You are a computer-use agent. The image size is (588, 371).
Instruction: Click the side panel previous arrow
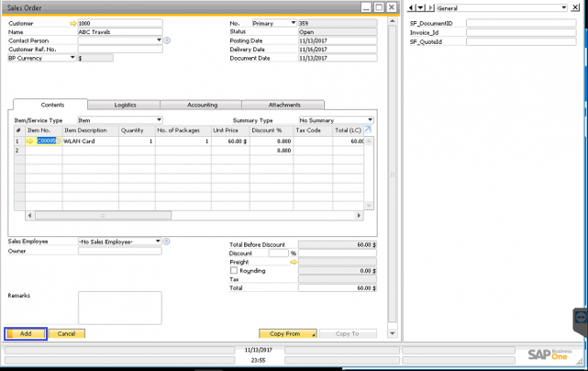tap(411, 7)
